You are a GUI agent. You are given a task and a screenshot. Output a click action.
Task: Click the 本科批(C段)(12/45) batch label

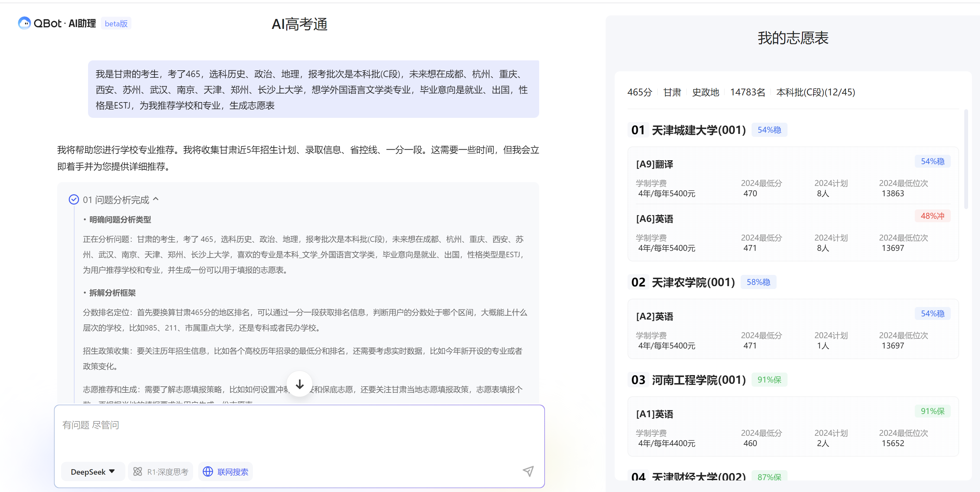(816, 92)
